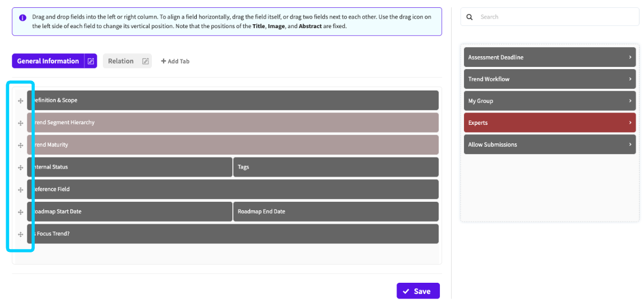Click drag handle beside Reference Field
This screenshot has height=303, width=644.
point(21,189)
